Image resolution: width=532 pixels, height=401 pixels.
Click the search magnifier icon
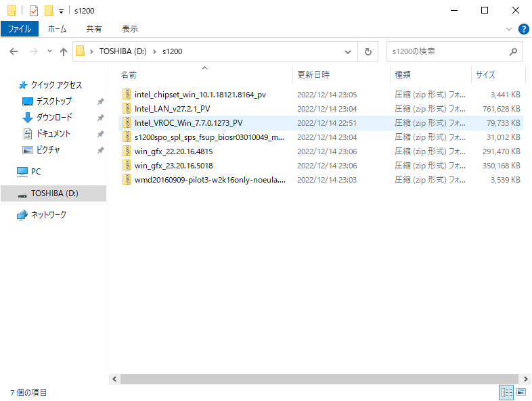click(513, 51)
